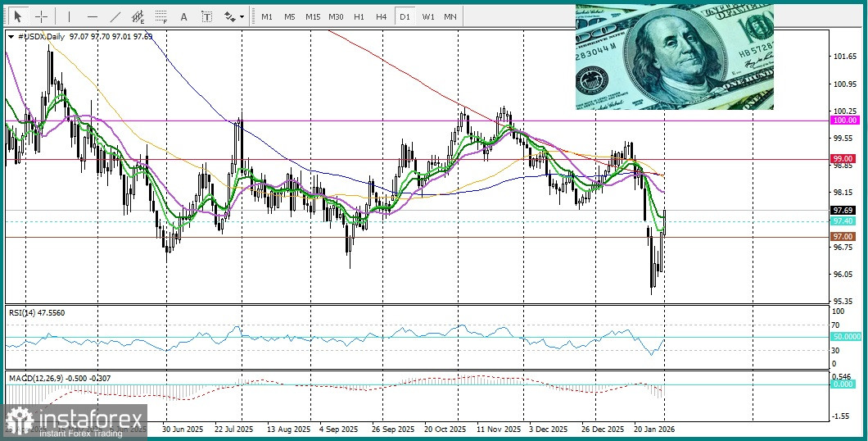
Task: Switch chart to H1 timeframe
Action: [x=359, y=16]
